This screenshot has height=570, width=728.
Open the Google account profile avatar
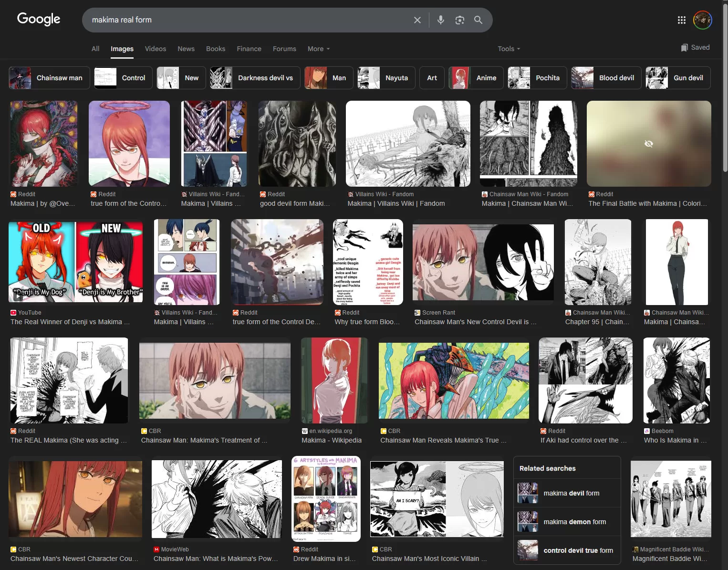702,20
